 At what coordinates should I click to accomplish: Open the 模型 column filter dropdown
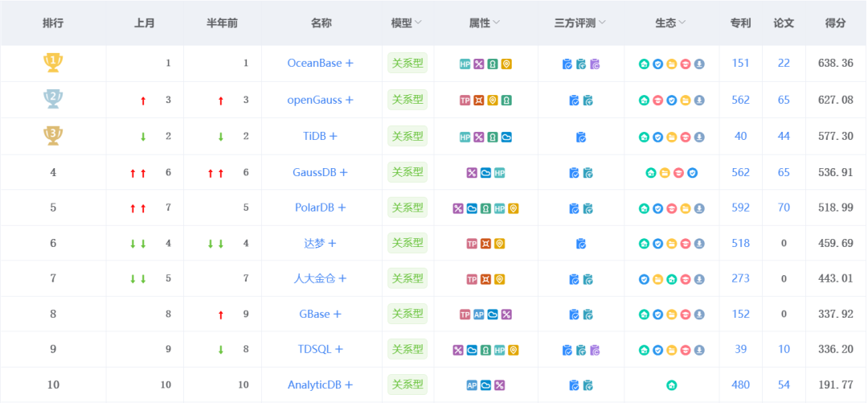pyautogui.click(x=418, y=23)
